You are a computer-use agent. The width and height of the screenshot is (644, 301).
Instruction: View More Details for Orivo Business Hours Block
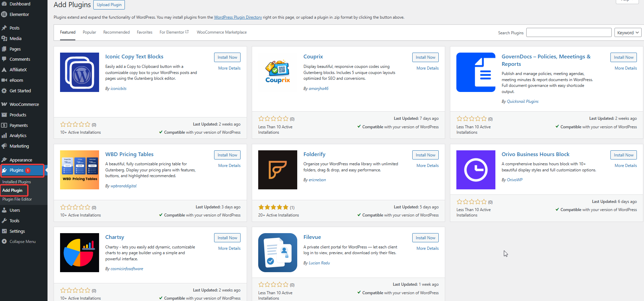pos(626,166)
